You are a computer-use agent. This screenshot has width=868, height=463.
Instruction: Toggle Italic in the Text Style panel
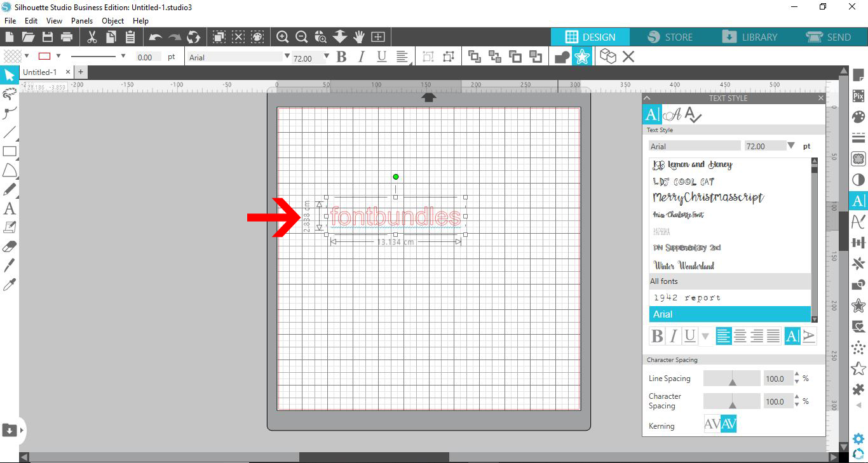pos(674,336)
